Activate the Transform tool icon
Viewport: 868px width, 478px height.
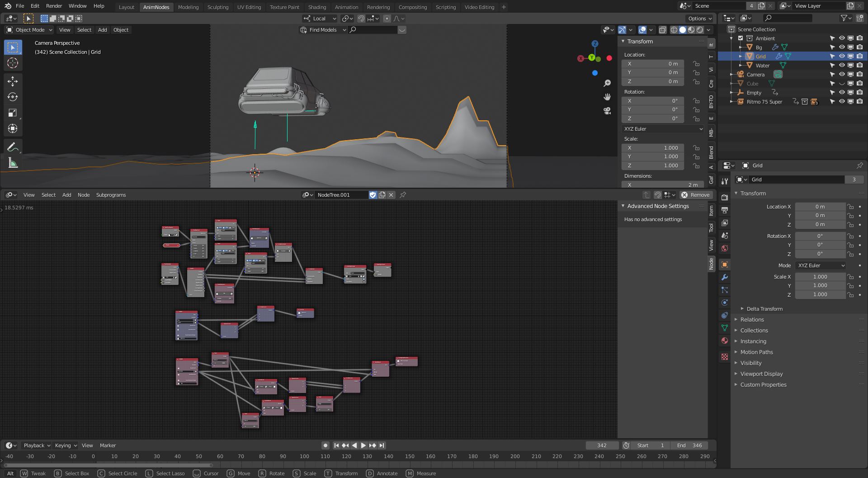pos(13,128)
